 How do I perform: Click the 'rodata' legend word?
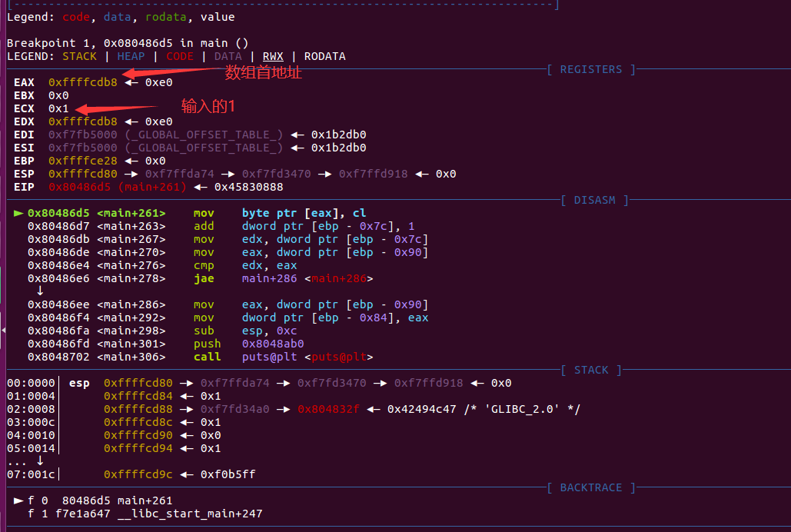(x=165, y=17)
